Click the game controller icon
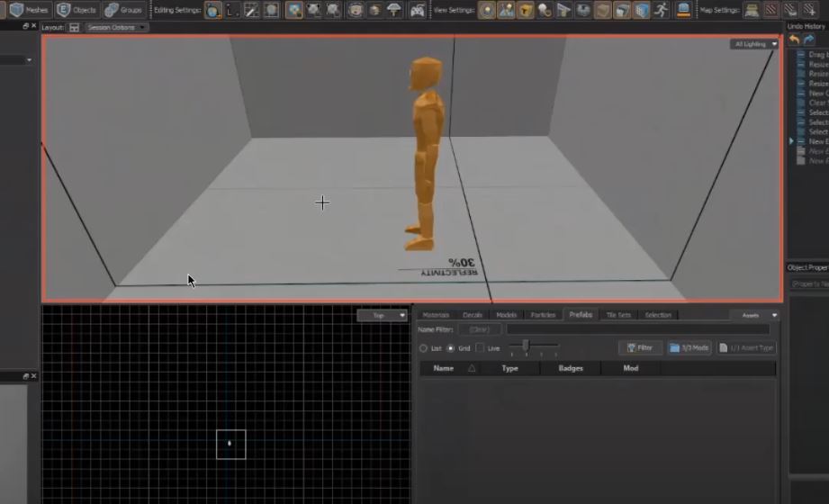Viewport: 829px width, 504px height. point(417,10)
